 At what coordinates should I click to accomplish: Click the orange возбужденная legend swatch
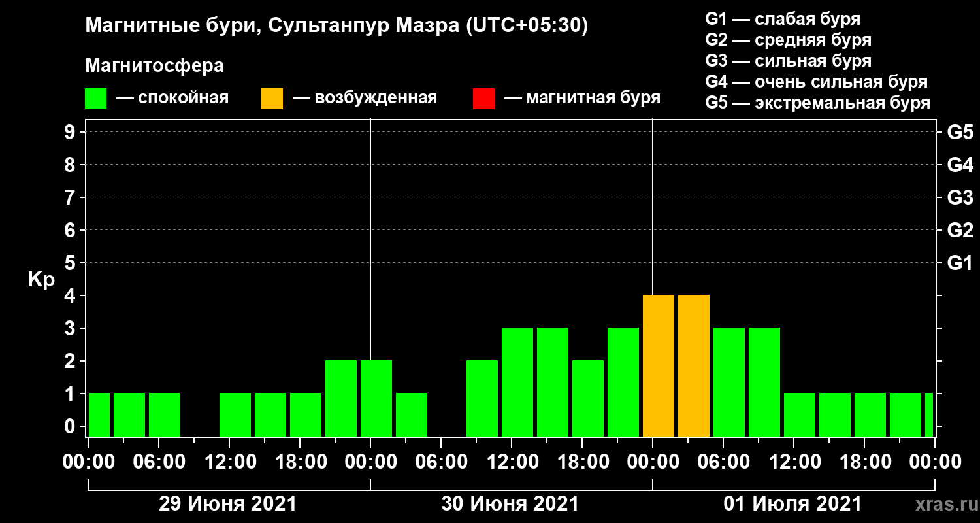point(272,99)
